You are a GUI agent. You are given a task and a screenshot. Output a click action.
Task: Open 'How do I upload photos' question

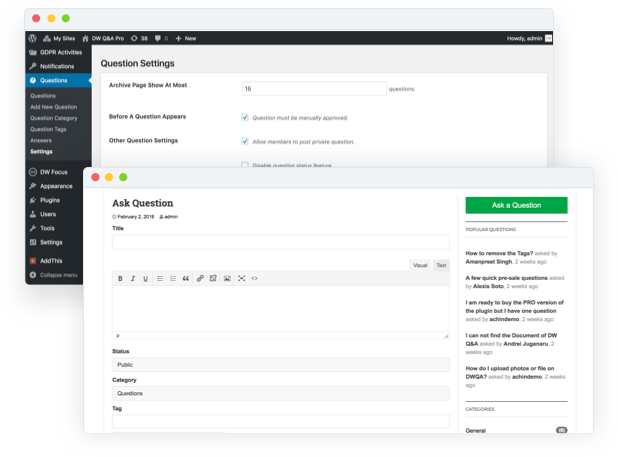[x=510, y=372]
